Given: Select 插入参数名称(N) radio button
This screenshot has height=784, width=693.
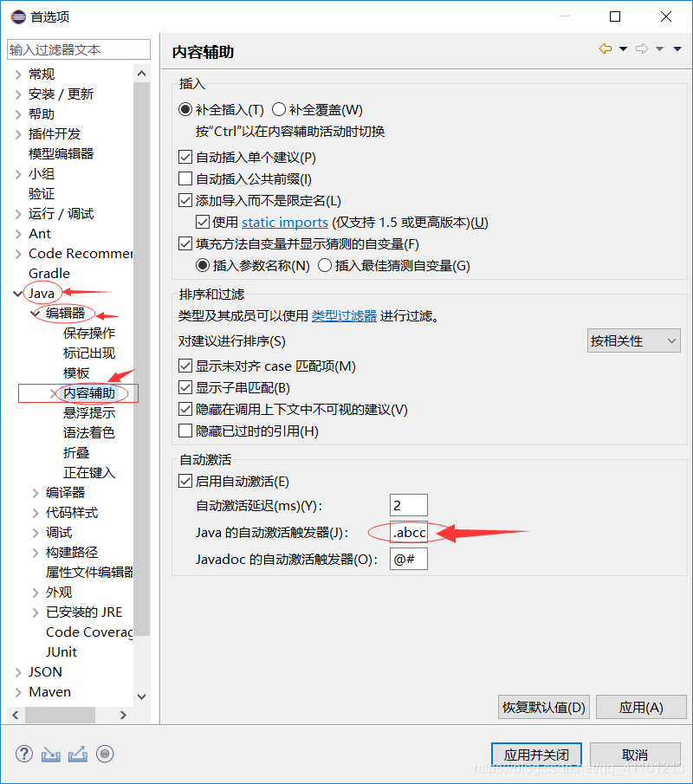Looking at the screenshot, I should pyautogui.click(x=203, y=265).
